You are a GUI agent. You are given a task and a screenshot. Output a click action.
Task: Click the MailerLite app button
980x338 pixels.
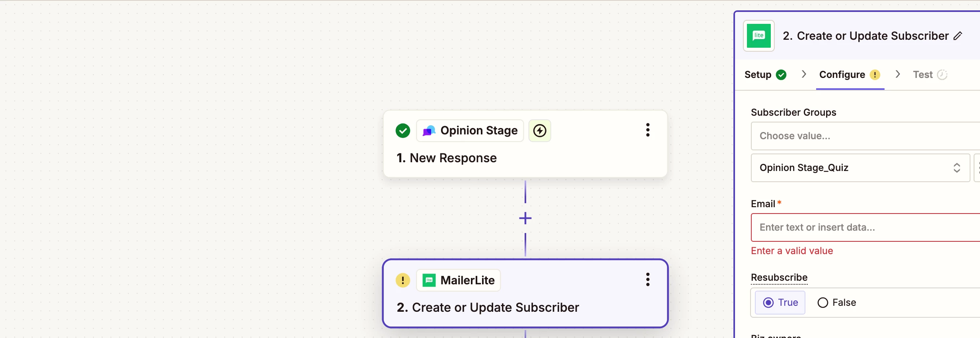click(x=458, y=280)
